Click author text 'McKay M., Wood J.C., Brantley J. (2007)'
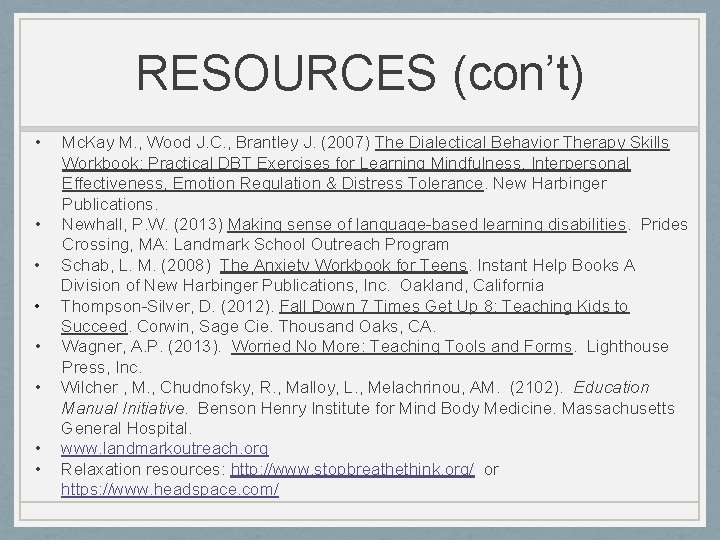Screen dimensions: 720x540 pos(216,143)
